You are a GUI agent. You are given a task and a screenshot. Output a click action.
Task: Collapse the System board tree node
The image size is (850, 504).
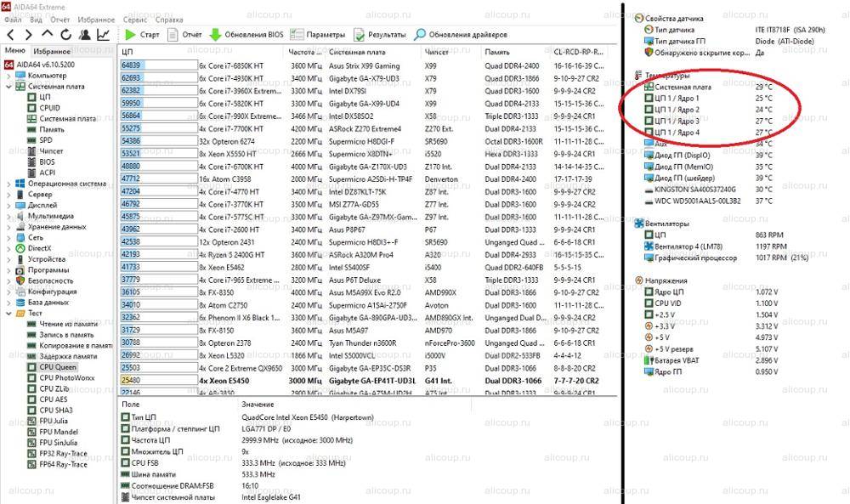(x=9, y=86)
